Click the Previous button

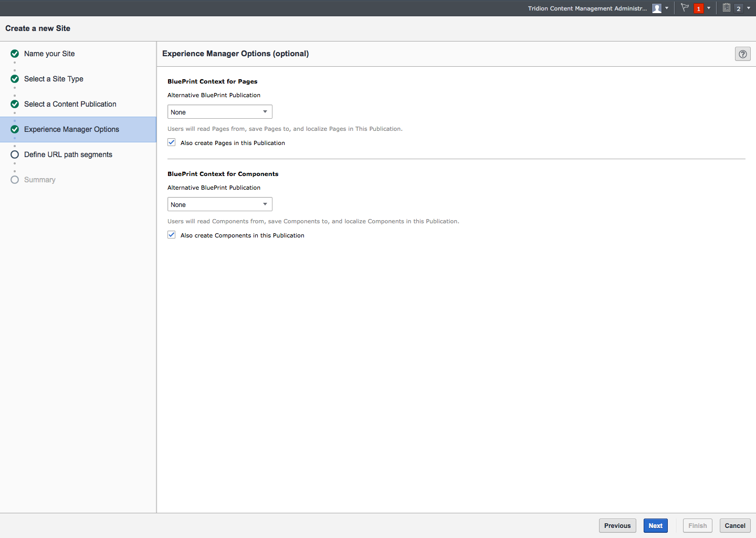pyautogui.click(x=617, y=525)
